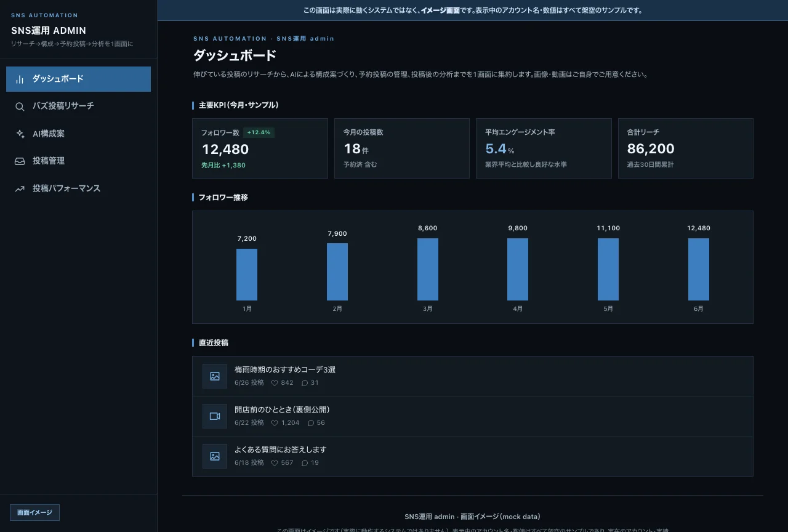
Task: Open the ダッシュボード menu item
Action: pyautogui.click(x=78, y=79)
